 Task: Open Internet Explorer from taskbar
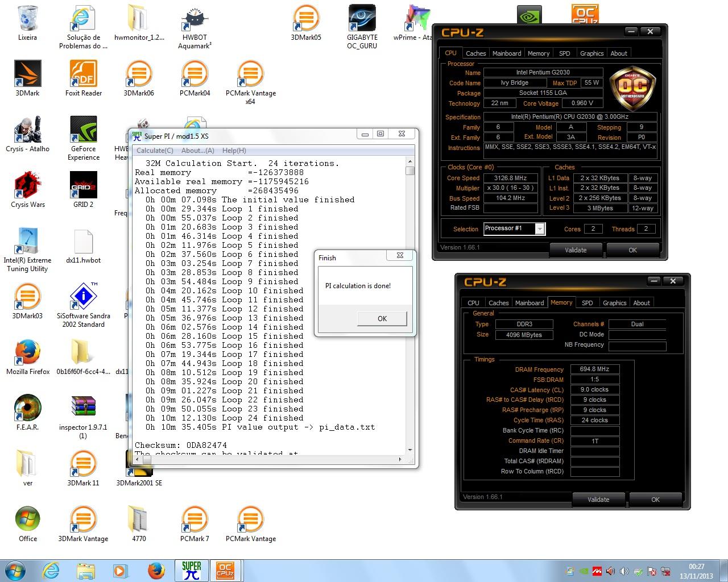[51, 570]
